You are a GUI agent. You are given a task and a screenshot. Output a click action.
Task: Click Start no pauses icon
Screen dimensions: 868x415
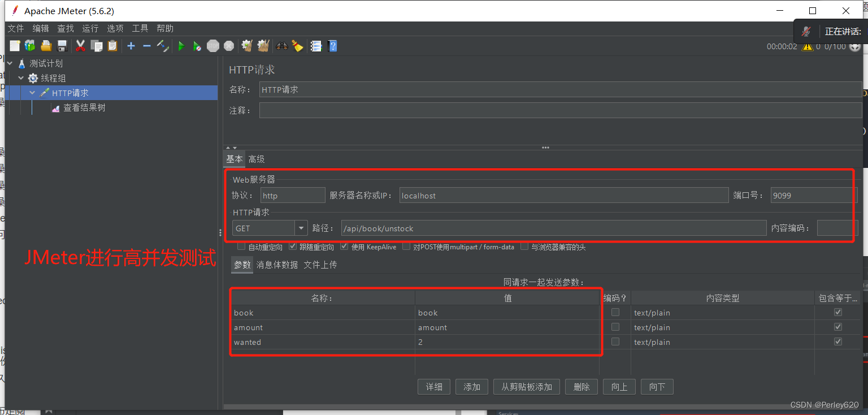[197, 46]
